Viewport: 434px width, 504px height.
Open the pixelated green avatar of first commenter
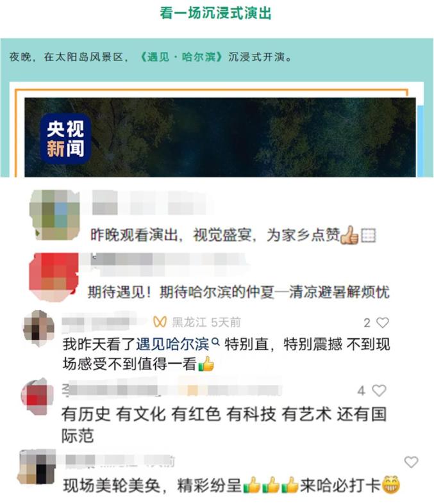(54, 215)
